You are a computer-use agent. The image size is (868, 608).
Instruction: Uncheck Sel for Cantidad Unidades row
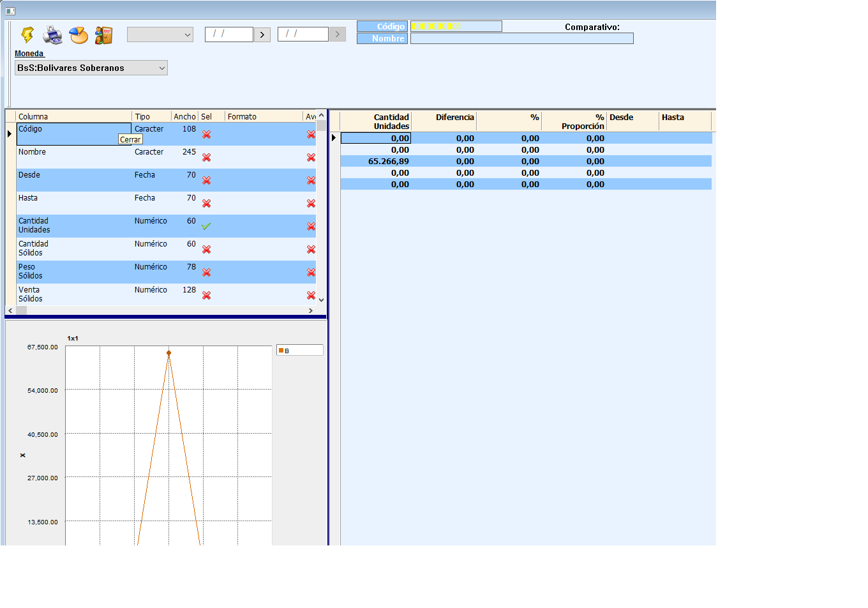(x=206, y=226)
